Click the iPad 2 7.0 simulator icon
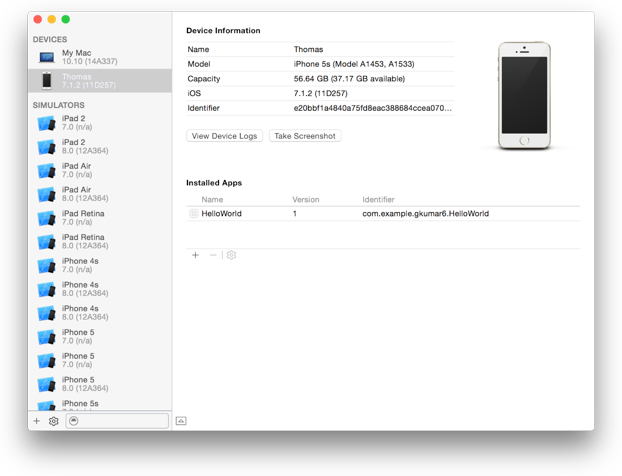 click(46, 123)
